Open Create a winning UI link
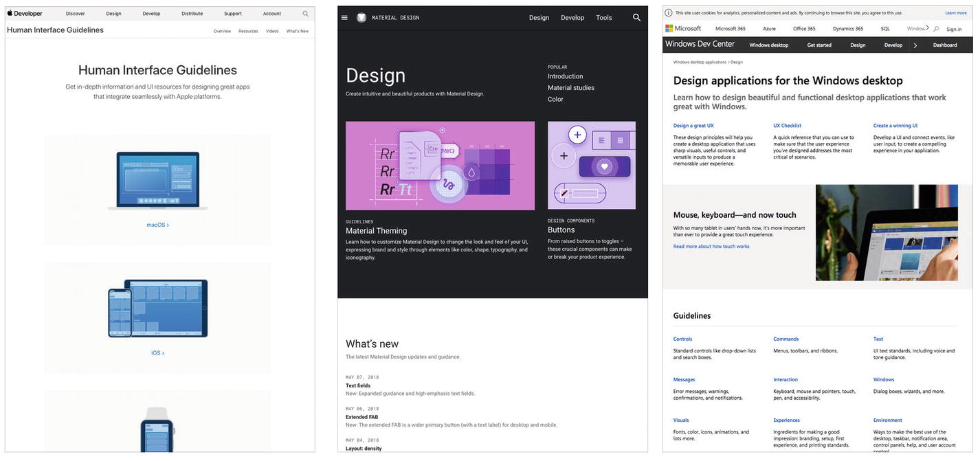The image size is (980, 461). (895, 126)
